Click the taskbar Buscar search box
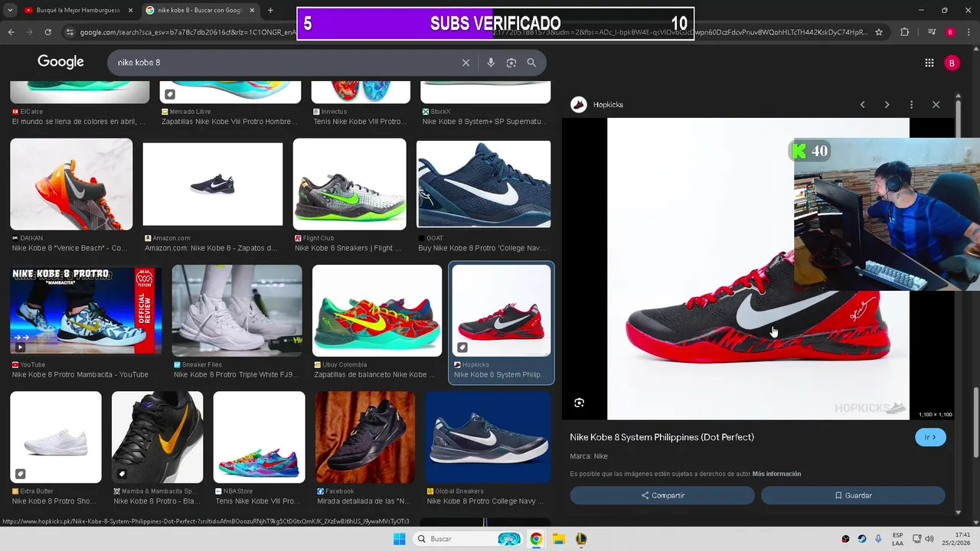This screenshot has width=980, height=551. click(x=469, y=539)
